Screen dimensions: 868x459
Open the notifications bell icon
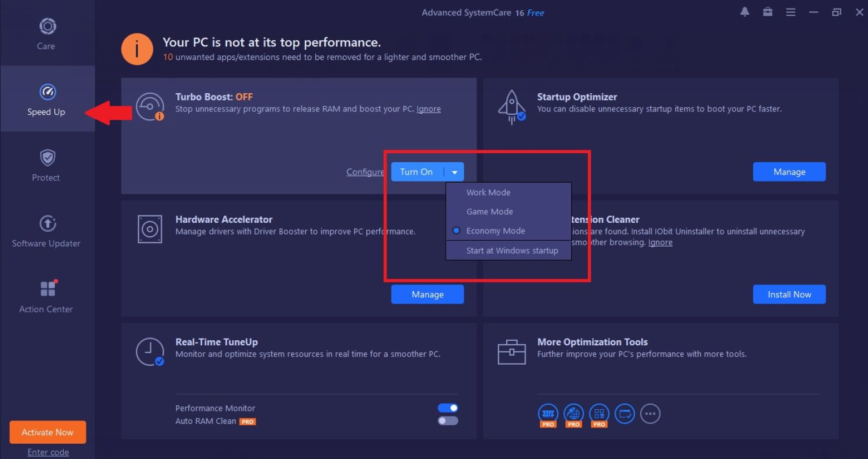pos(744,11)
